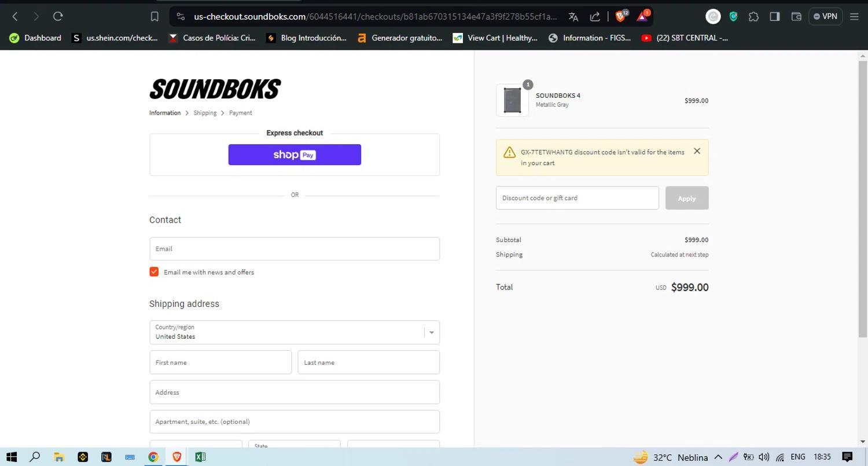Open the translate page icon

(573, 17)
